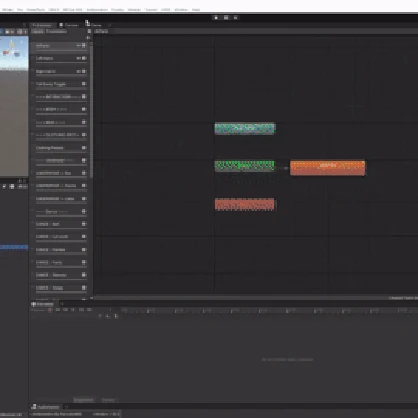Image resolution: width=418 pixels, height=418 pixels.
Task: Select the green Entry node
Action: coord(244,166)
